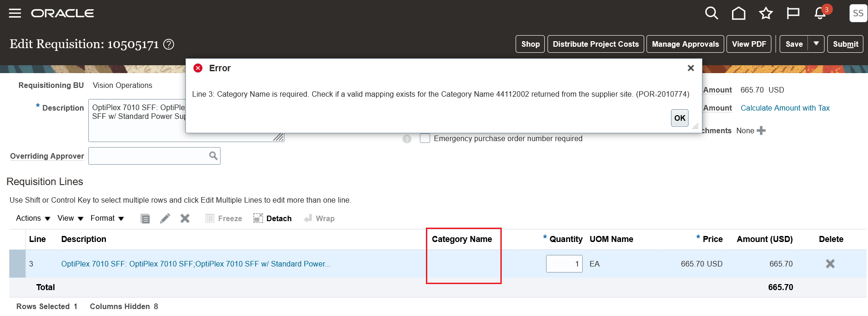Expand the Format dropdown

tap(107, 218)
